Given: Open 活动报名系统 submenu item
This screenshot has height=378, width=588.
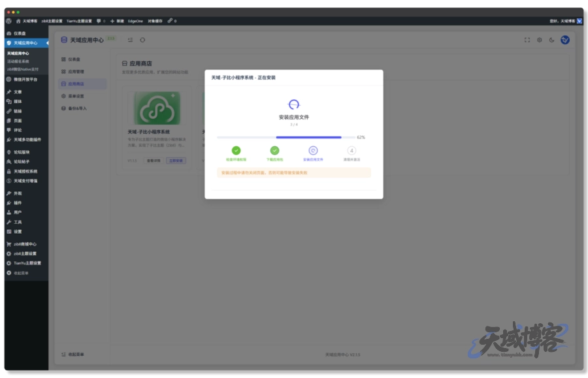Looking at the screenshot, I should (x=18, y=61).
